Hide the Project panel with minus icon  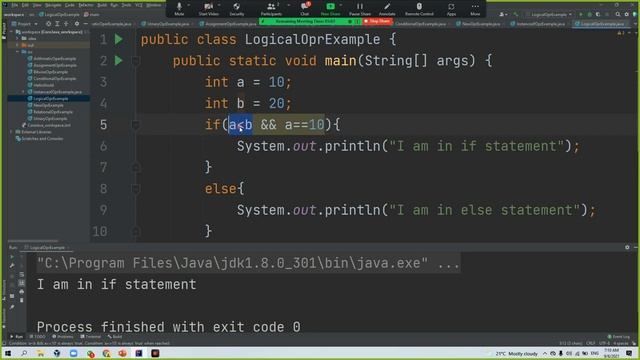(x=86, y=24)
